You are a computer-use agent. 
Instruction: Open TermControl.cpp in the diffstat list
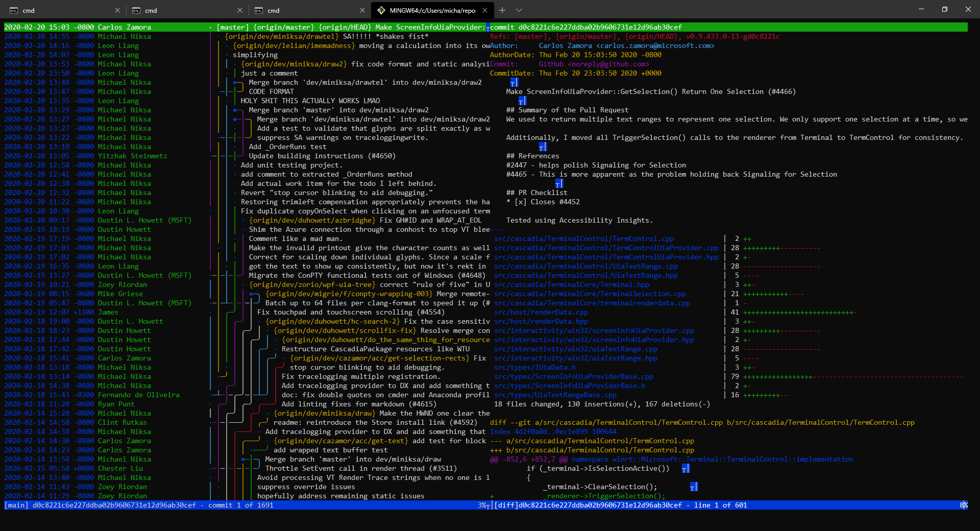tap(584, 238)
